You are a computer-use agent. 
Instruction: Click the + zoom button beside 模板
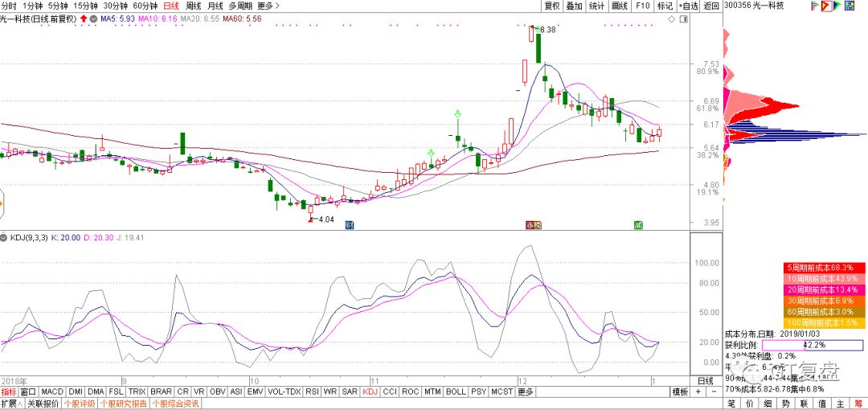[x=697, y=392]
